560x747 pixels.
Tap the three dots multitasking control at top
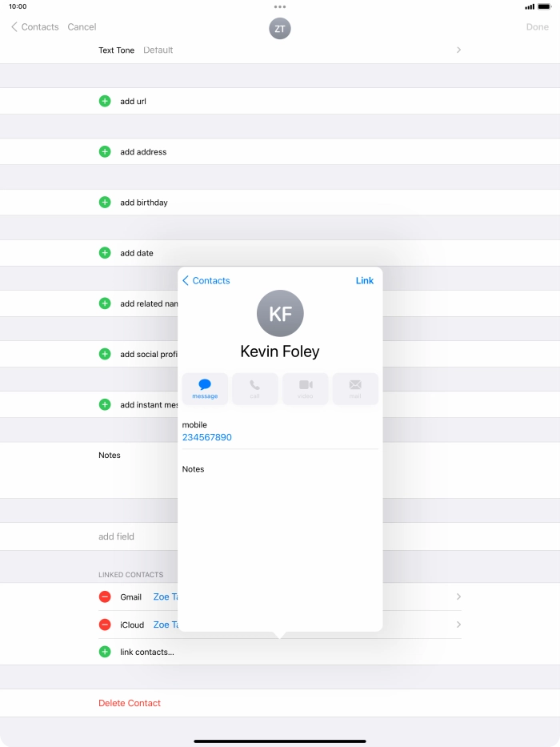point(280,6)
